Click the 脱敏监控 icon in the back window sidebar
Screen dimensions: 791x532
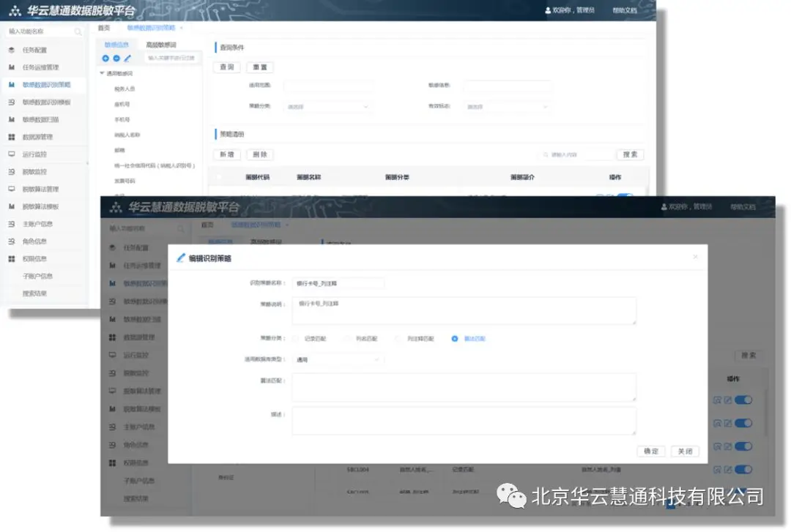point(12,171)
